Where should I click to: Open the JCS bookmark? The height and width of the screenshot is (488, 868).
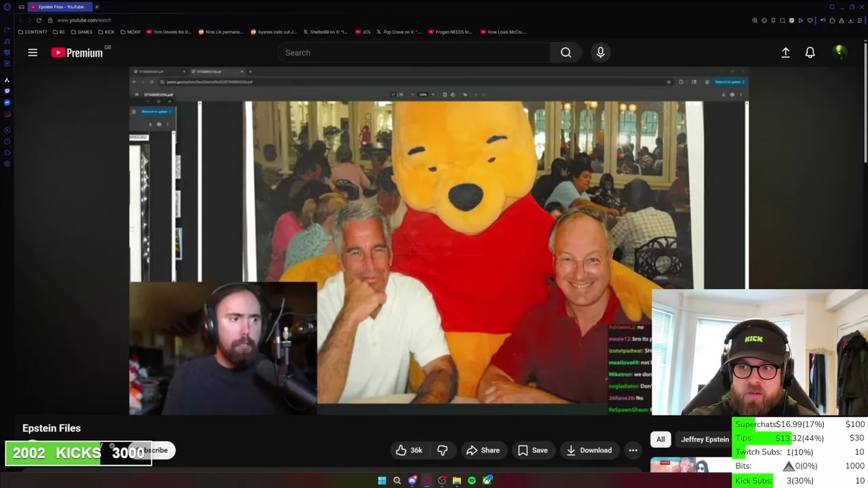pyautogui.click(x=363, y=32)
